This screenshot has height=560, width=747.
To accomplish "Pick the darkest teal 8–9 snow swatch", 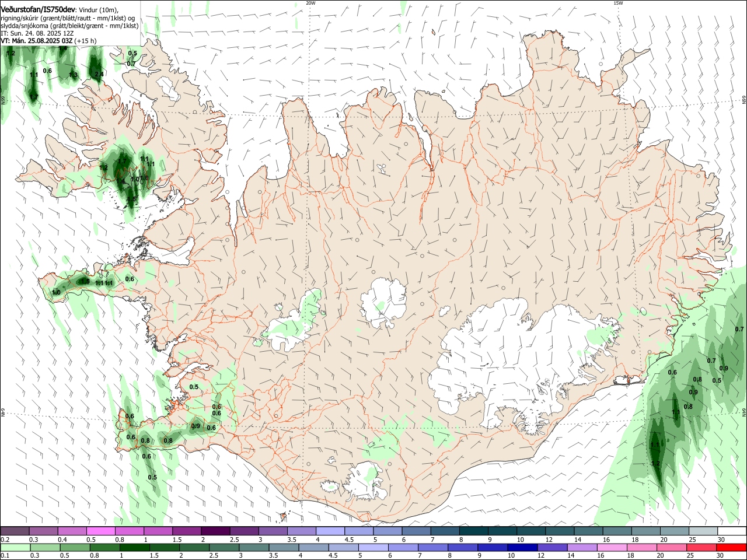I will click(x=473, y=531).
